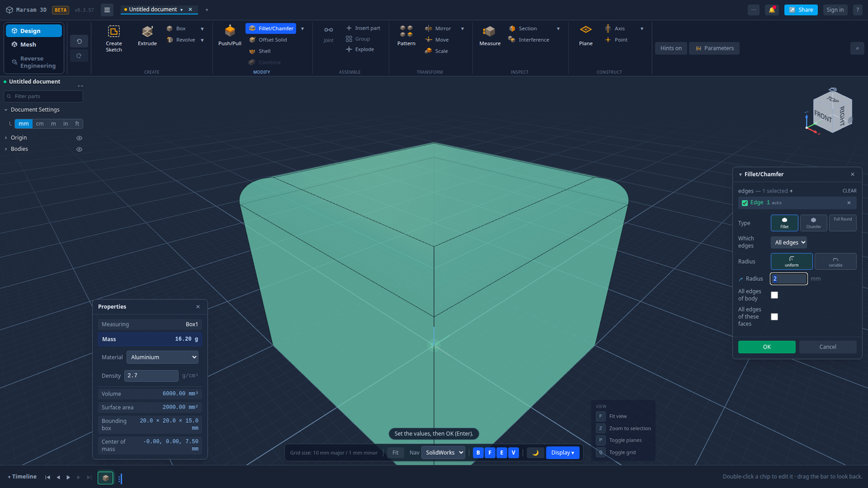Set units to cm
The height and width of the screenshot is (488, 868).
point(40,124)
